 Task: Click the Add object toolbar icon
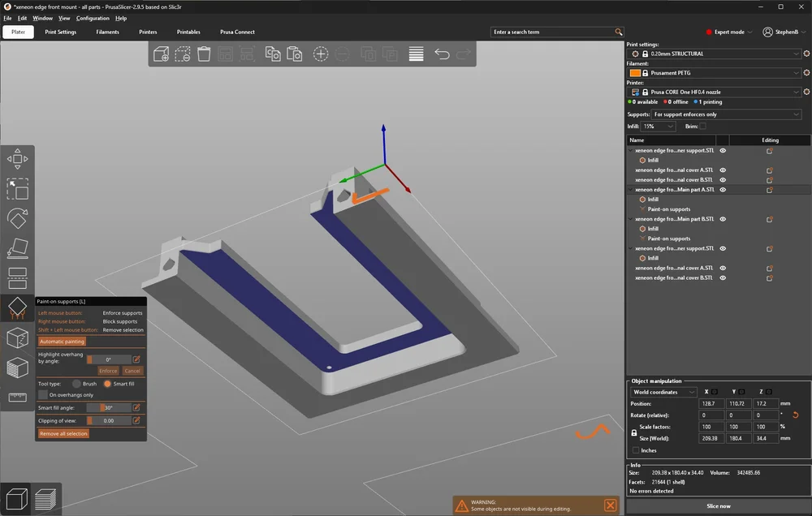(161, 54)
